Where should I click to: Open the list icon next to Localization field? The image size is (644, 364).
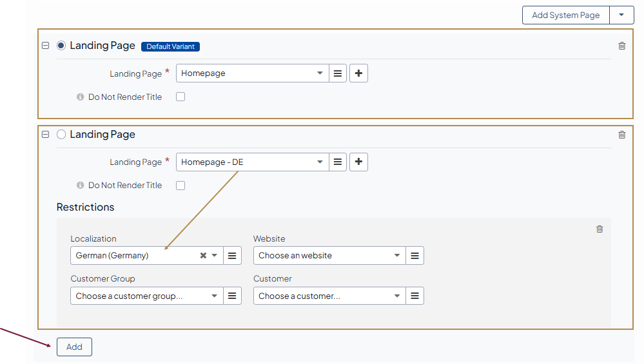click(232, 256)
